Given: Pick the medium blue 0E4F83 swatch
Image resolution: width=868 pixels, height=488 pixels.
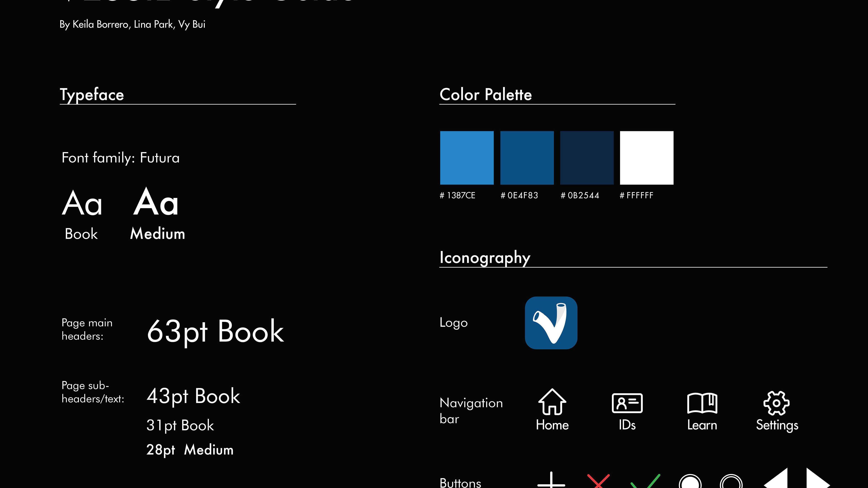Looking at the screenshot, I should pyautogui.click(x=527, y=158).
